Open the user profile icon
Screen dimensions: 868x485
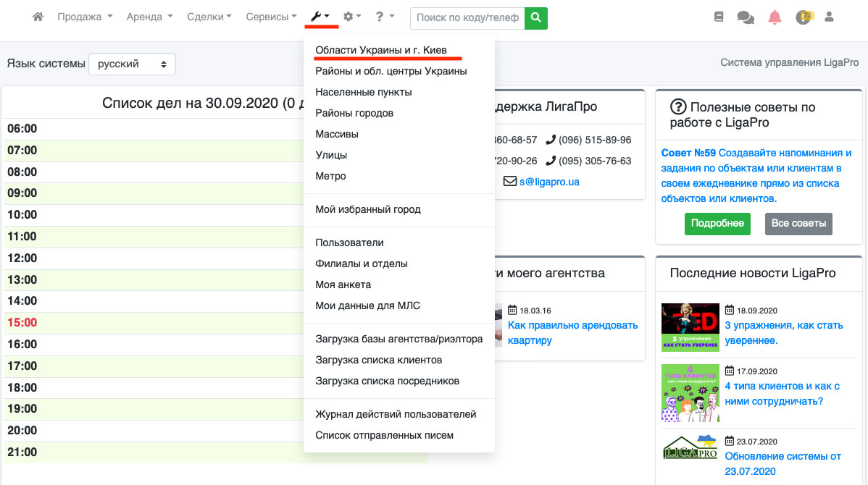point(830,17)
